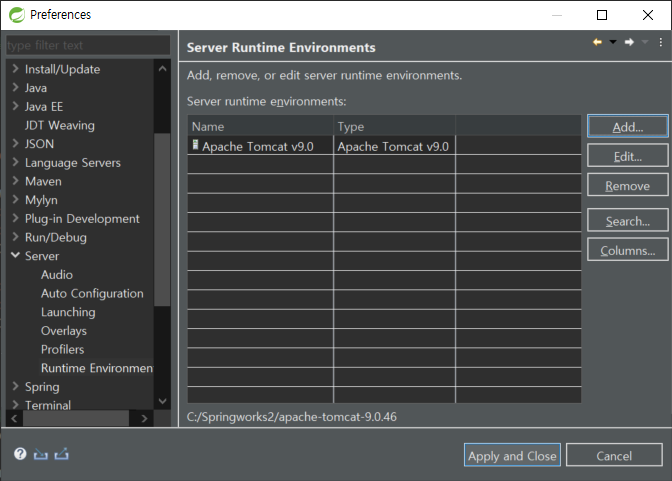Expand the Mylyn tree node
This screenshot has width=672, height=481.
tap(15, 199)
